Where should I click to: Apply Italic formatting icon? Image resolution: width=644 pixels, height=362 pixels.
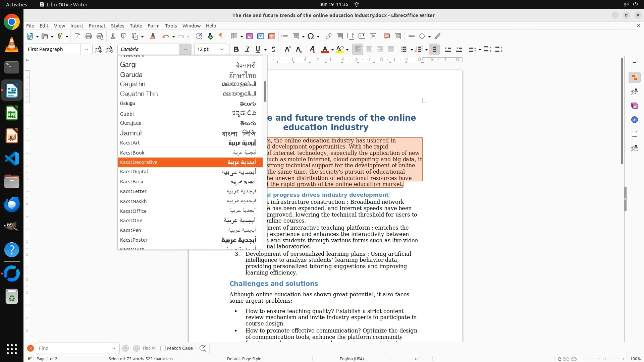point(247,49)
